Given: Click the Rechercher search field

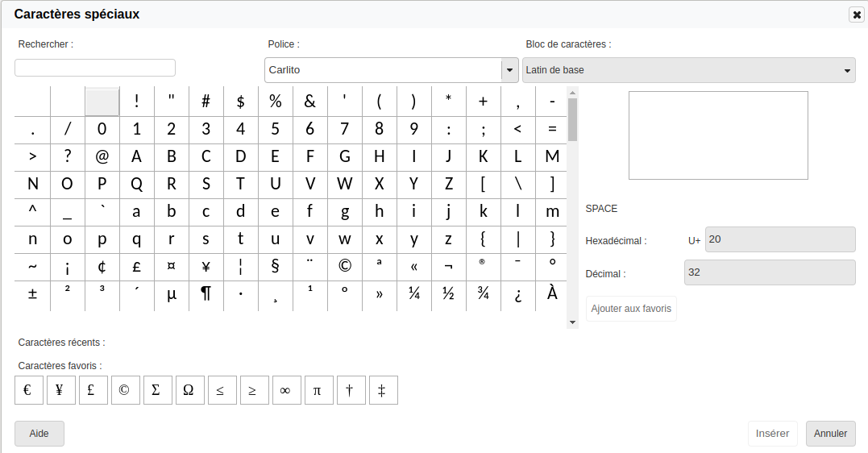Looking at the screenshot, I should click(95, 68).
